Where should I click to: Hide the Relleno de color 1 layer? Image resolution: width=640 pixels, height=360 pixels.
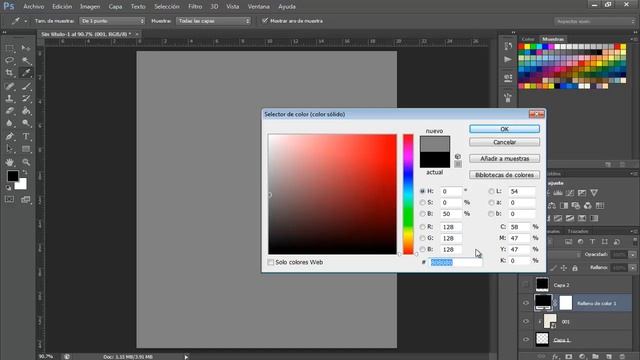click(x=526, y=303)
